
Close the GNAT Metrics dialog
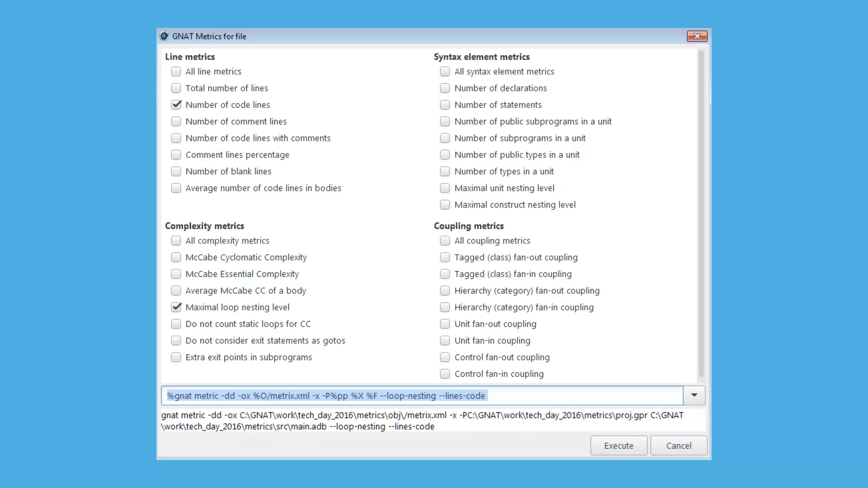click(697, 36)
